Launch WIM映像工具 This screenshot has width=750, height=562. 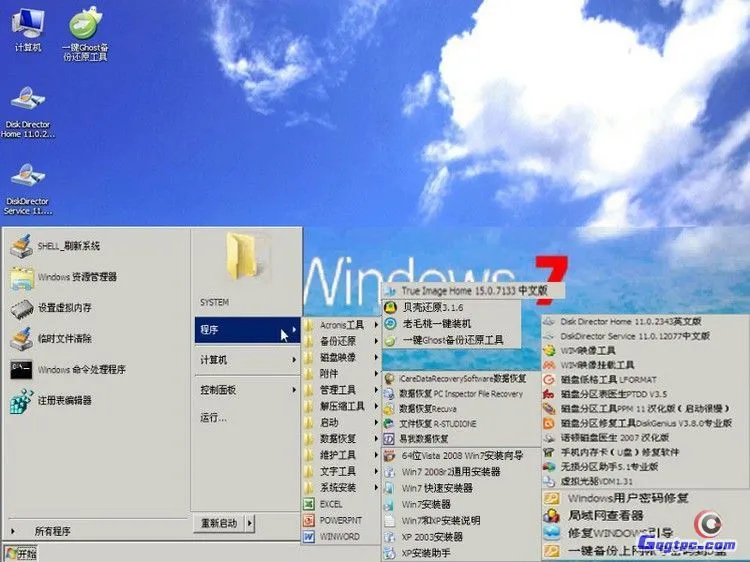[644, 351]
